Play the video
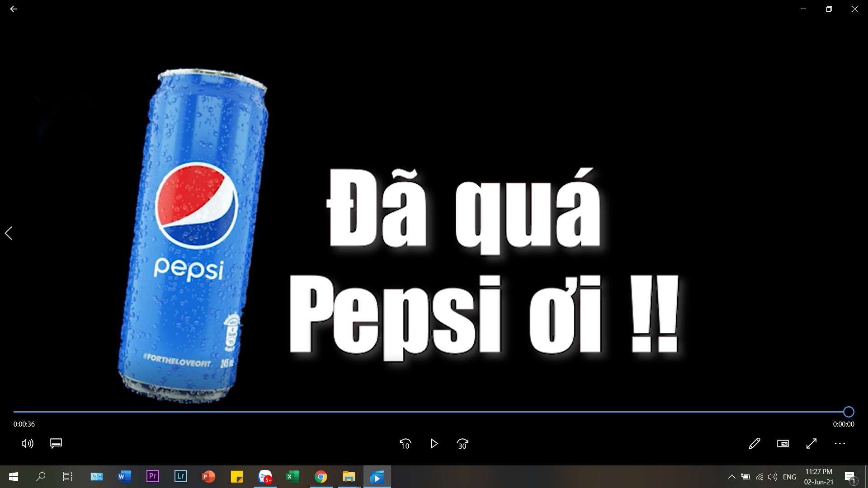 434,444
